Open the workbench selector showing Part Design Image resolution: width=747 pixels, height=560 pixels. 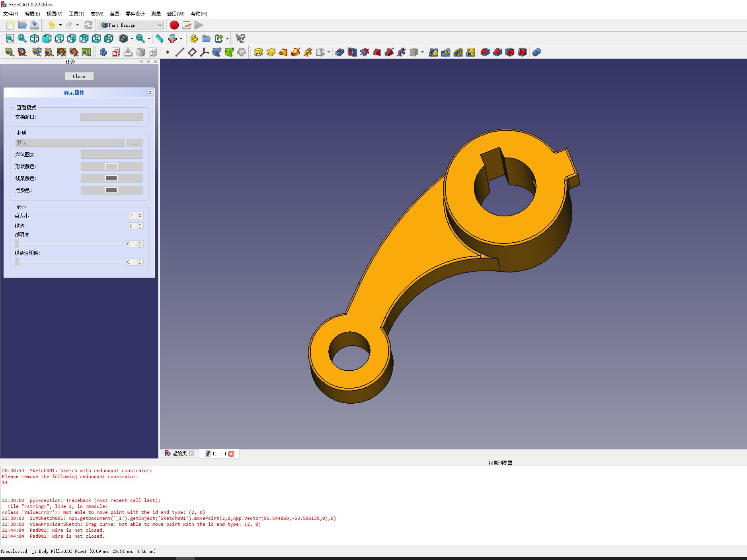point(131,25)
